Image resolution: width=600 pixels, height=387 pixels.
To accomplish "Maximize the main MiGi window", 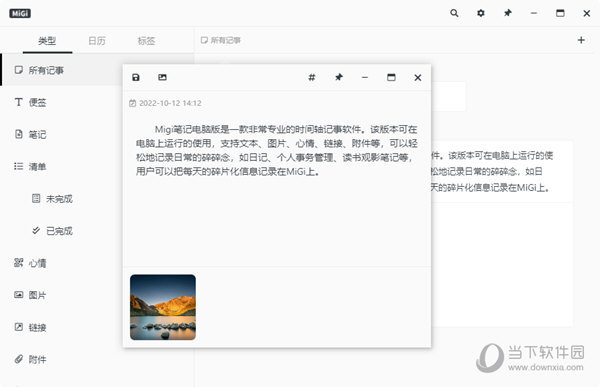I will click(x=560, y=13).
